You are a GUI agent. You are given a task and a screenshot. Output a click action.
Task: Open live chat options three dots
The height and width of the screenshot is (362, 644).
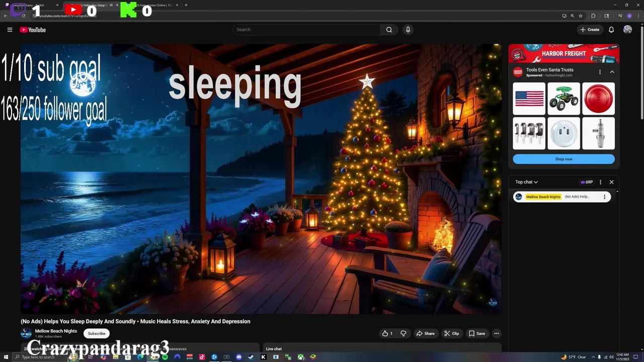pos(600,182)
